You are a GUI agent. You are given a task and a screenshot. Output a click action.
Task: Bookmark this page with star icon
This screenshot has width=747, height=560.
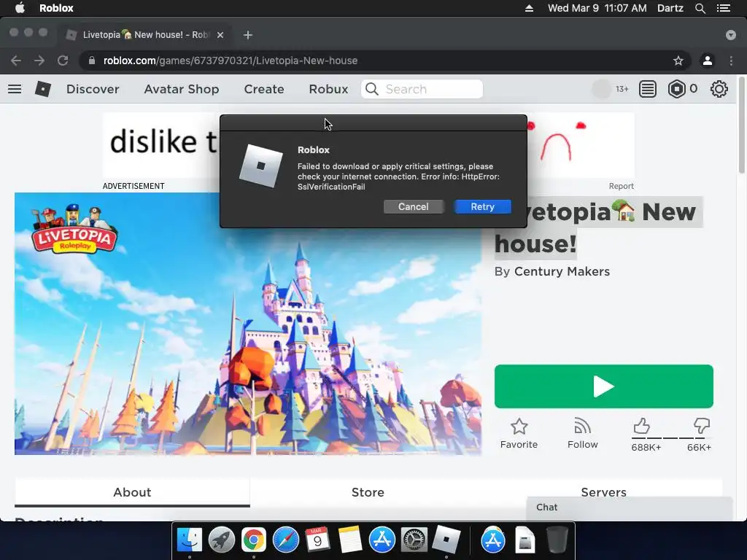678,61
